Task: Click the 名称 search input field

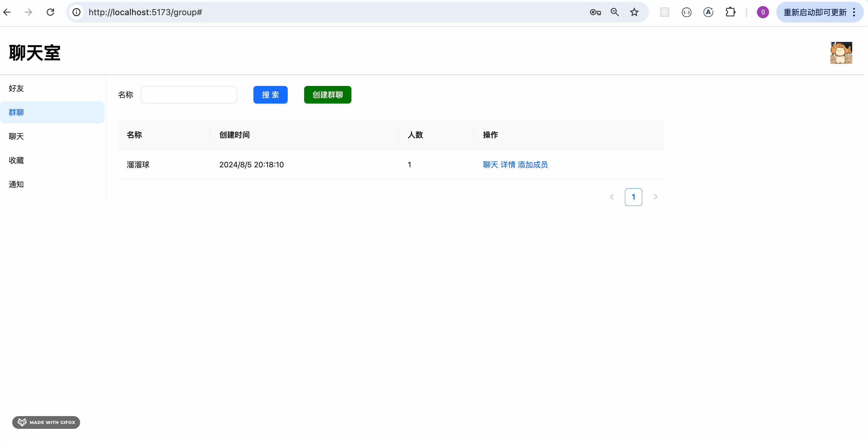Action: pos(189,95)
